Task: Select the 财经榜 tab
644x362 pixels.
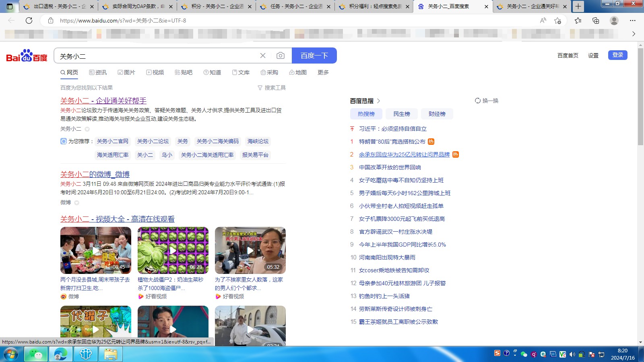Action: (437, 114)
